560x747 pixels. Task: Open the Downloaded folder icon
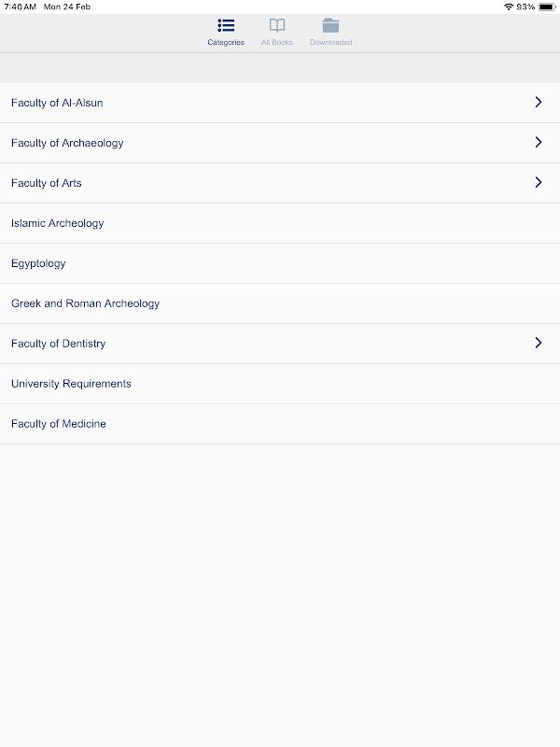tap(330, 25)
